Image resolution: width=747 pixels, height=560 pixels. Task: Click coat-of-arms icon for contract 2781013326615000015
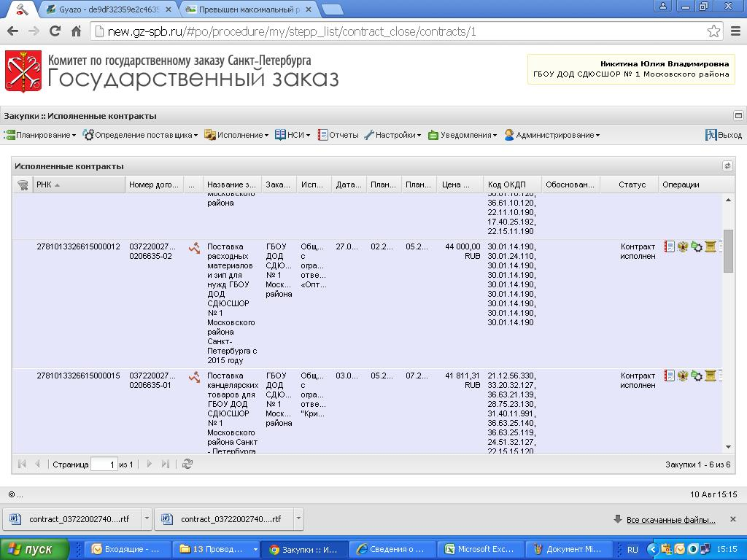pyautogui.click(x=683, y=376)
